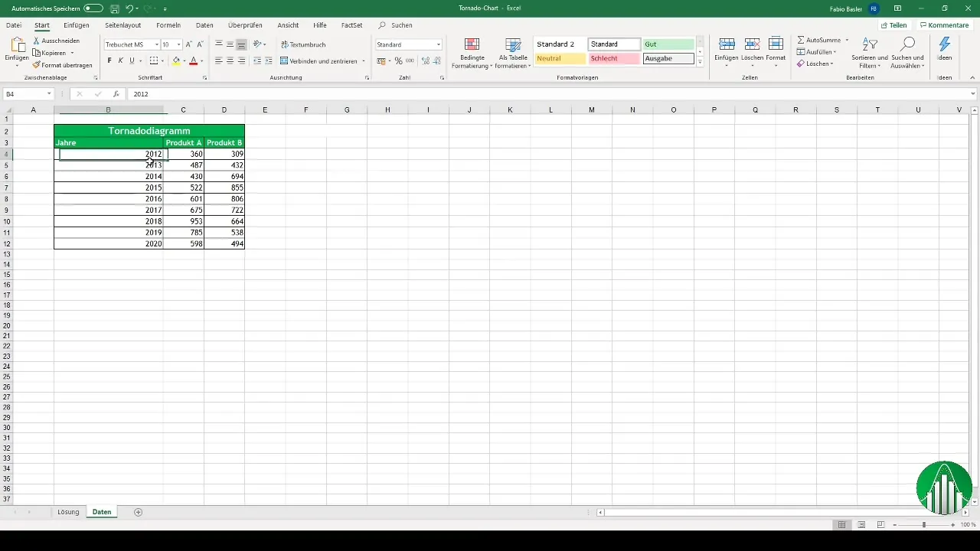980x551 pixels.
Task: Click the name box showing B4
Action: pyautogui.click(x=28, y=94)
